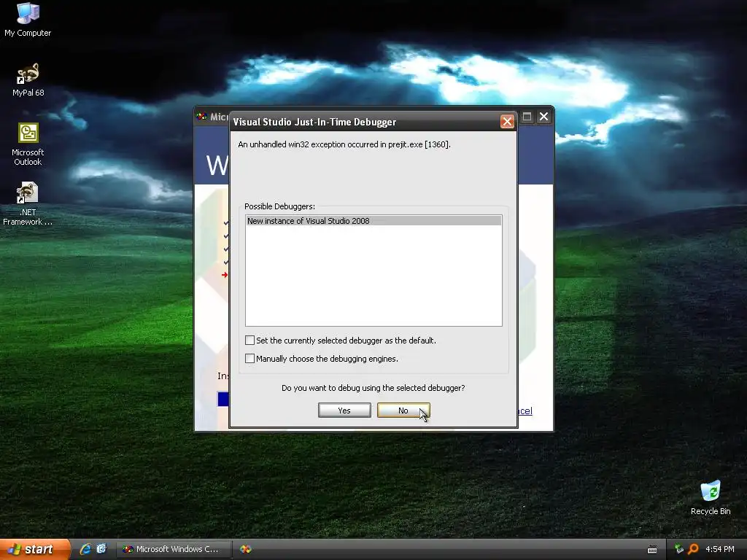The width and height of the screenshot is (747, 560).
Task: Close the installer window behind dialog
Action: pyautogui.click(x=543, y=117)
